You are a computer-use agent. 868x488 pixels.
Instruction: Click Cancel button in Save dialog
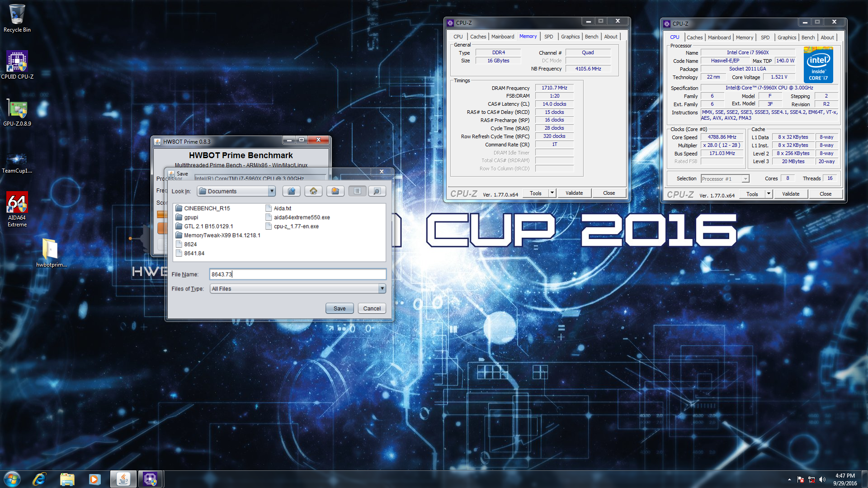coord(372,308)
